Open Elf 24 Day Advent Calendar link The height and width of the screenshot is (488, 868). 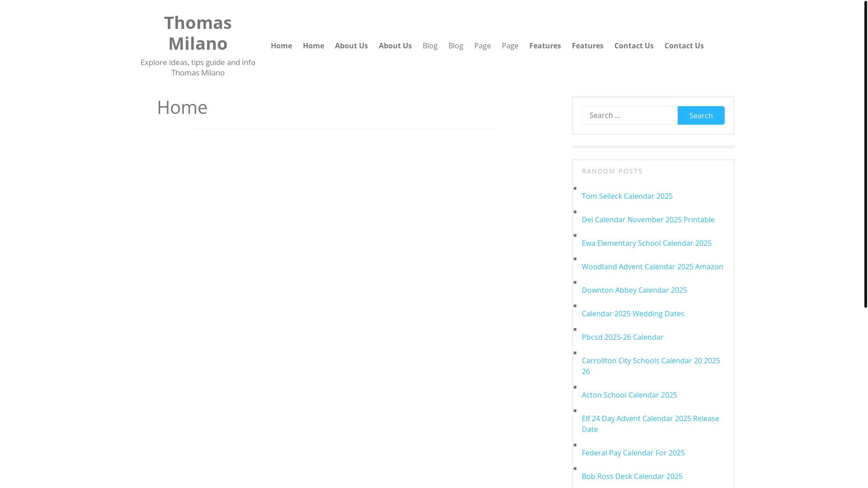pyautogui.click(x=651, y=424)
